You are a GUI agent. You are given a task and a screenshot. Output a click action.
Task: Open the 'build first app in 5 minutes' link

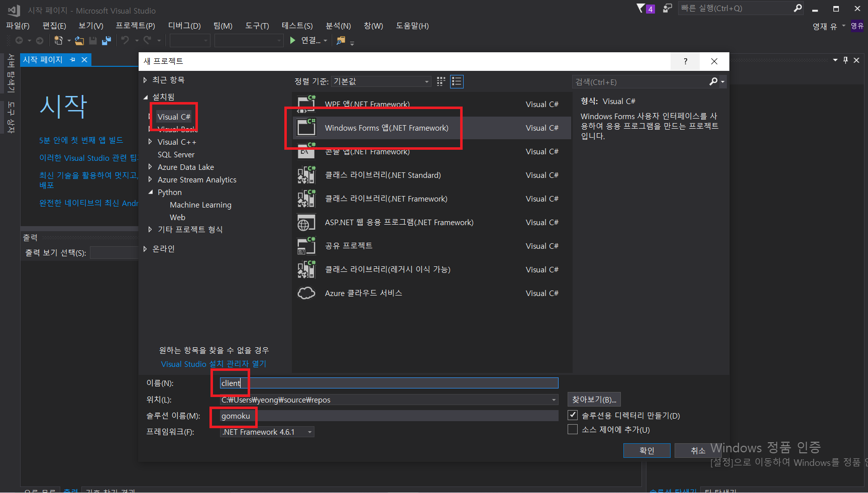[81, 140]
